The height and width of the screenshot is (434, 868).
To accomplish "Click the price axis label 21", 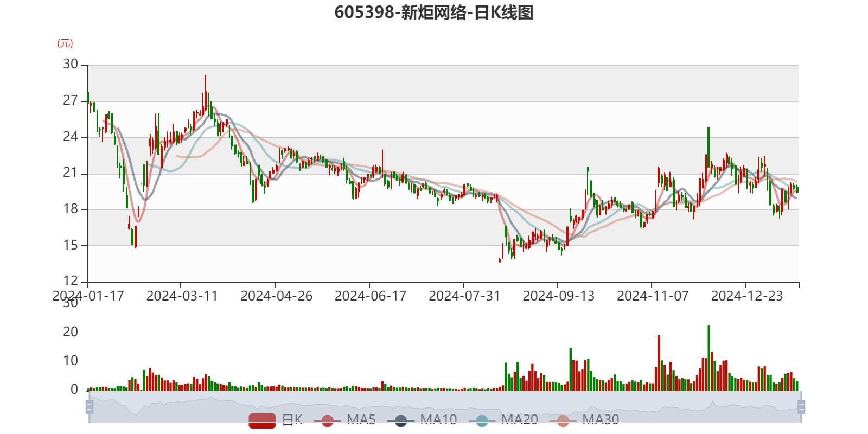I will (x=71, y=173).
